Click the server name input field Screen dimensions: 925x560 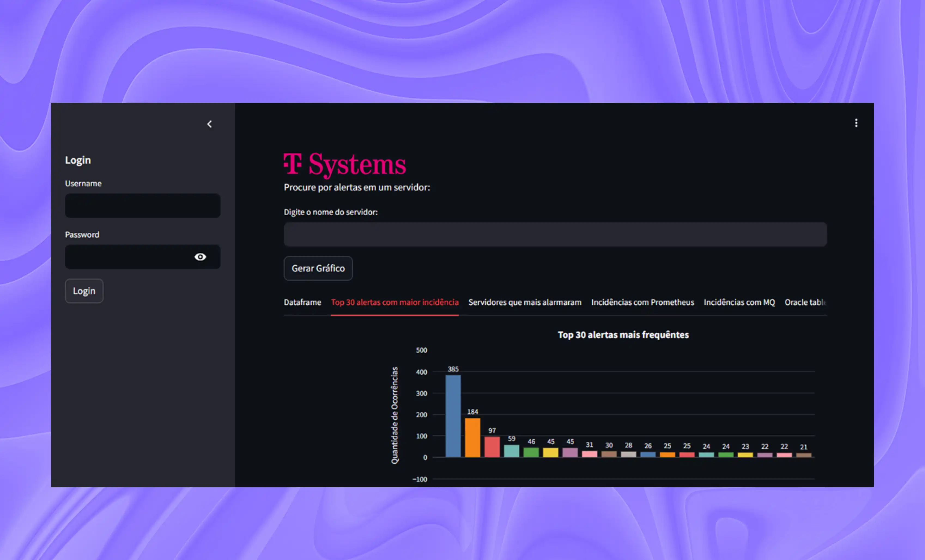click(555, 234)
